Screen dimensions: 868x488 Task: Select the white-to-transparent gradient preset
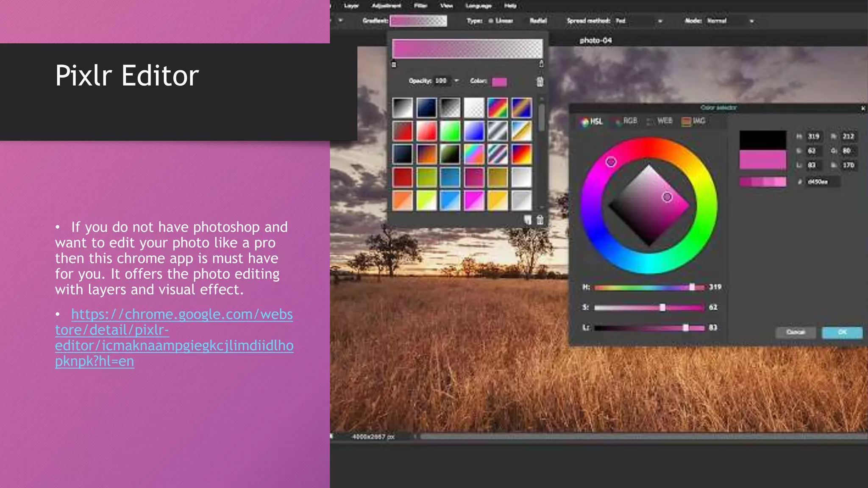pyautogui.click(x=474, y=108)
